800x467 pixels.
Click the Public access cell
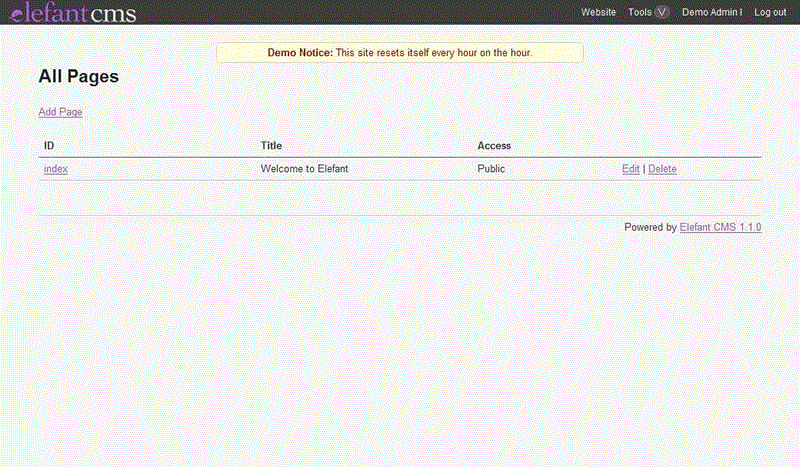point(491,169)
